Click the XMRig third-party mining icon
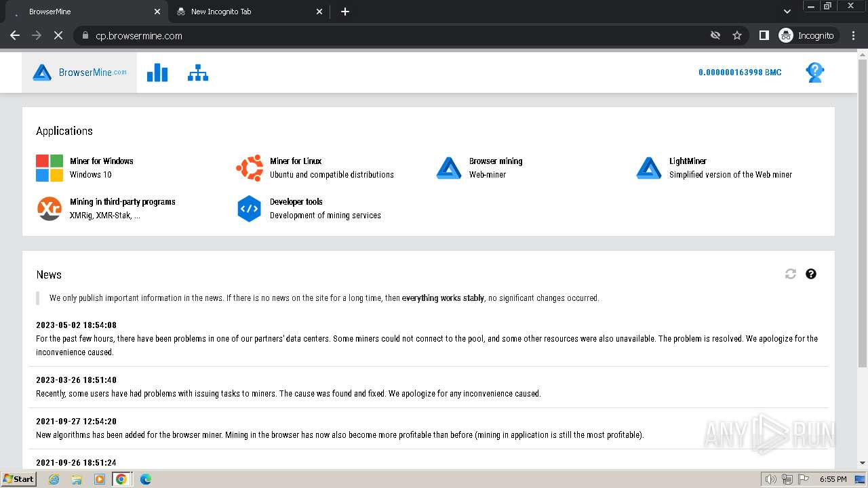 tap(50, 209)
